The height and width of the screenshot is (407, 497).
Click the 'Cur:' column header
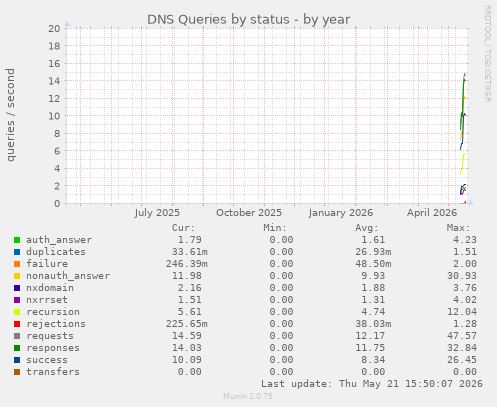pos(183,228)
